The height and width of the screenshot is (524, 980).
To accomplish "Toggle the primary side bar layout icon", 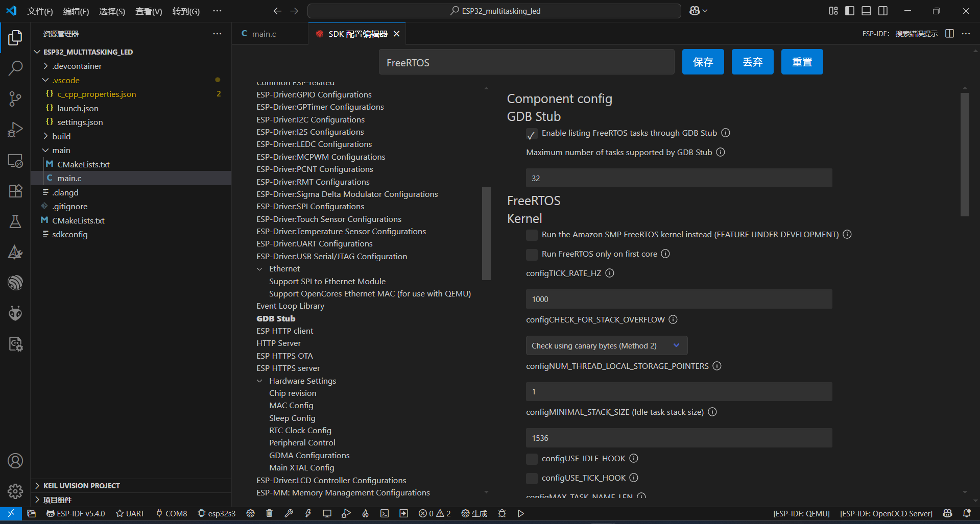I will 850,11.
